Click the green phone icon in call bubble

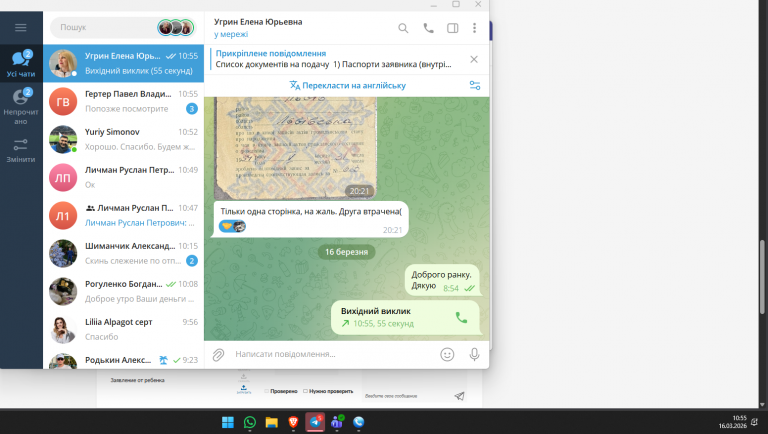[x=461, y=317]
